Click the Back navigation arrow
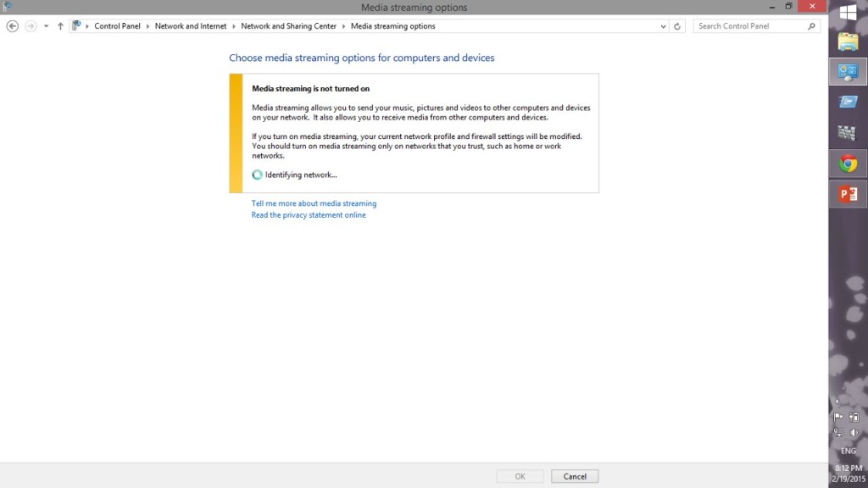The width and height of the screenshot is (868, 488). pos(12,26)
